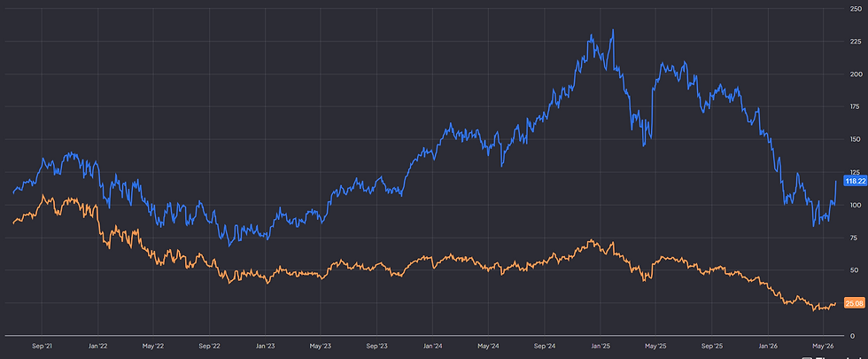The image size is (868, 359).
Task: Select the Sep '24 date label
Action: coord(545,347)
